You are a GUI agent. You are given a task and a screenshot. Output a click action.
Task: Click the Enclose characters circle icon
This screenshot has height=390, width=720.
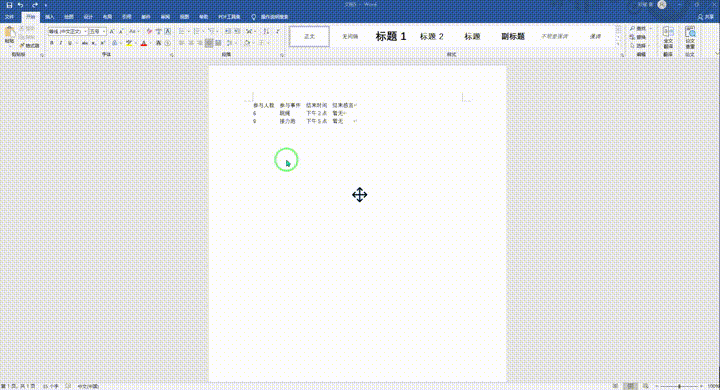168,43
